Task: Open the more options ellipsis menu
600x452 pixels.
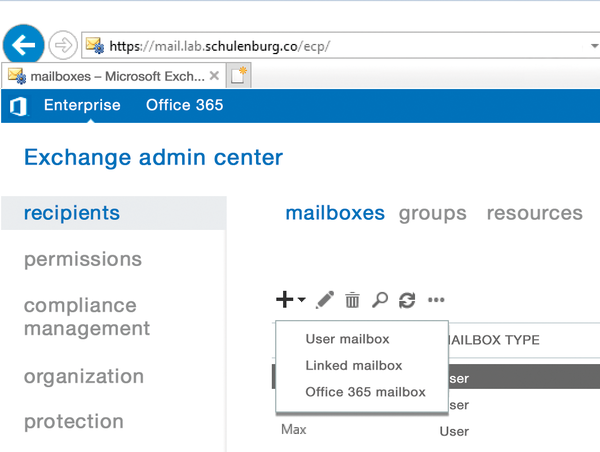Action: [x=436, y=300]
